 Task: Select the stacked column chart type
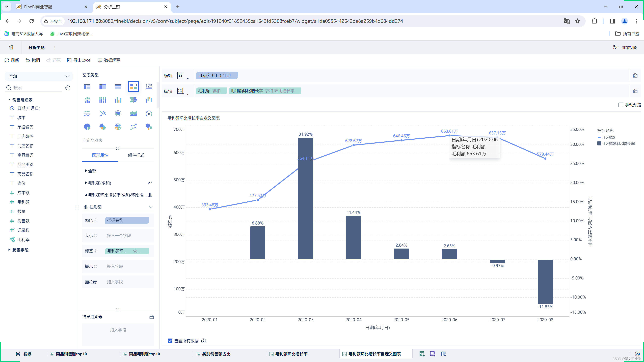click(102, 100)
